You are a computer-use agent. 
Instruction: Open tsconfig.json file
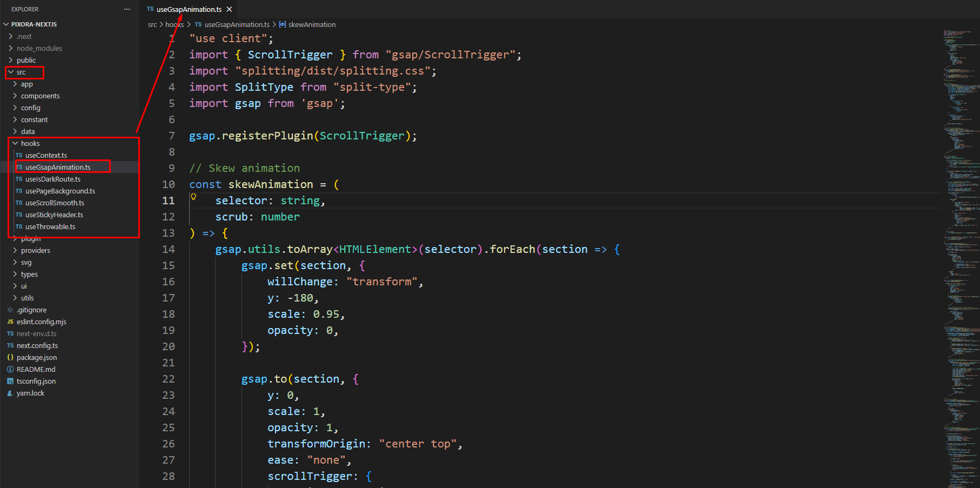click(36, 381)
